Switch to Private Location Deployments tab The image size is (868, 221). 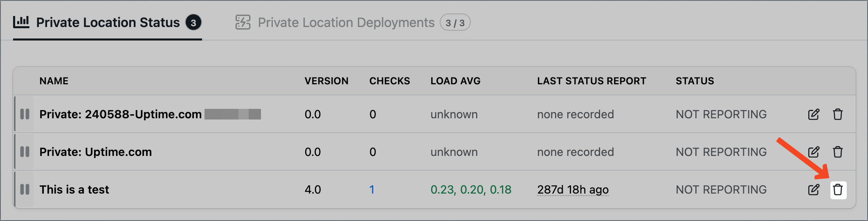tap(353, 23)
